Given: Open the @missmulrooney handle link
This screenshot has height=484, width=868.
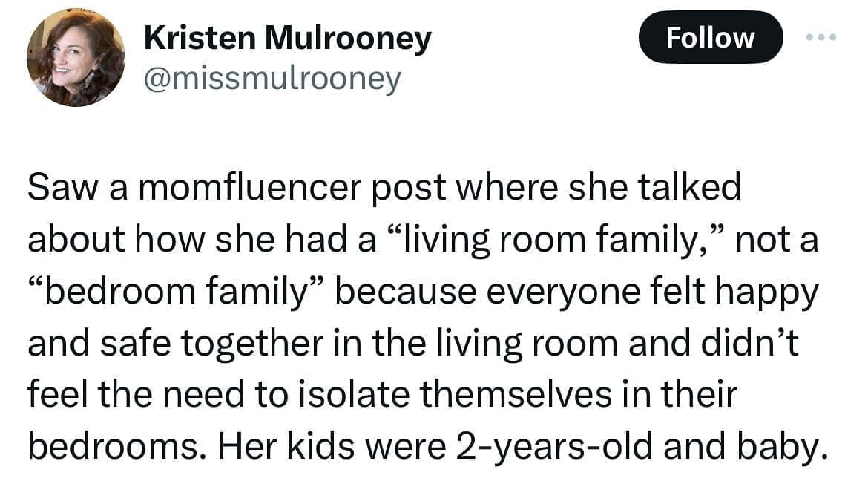Looking at the screenshot, I should [x=272, y=77].
